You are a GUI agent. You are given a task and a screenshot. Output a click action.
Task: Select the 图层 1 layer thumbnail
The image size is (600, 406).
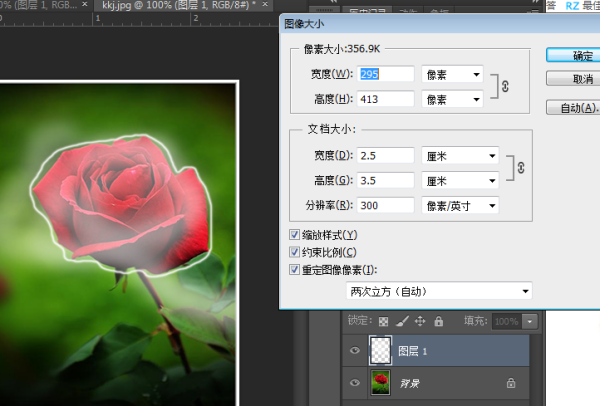pos(380,350)
